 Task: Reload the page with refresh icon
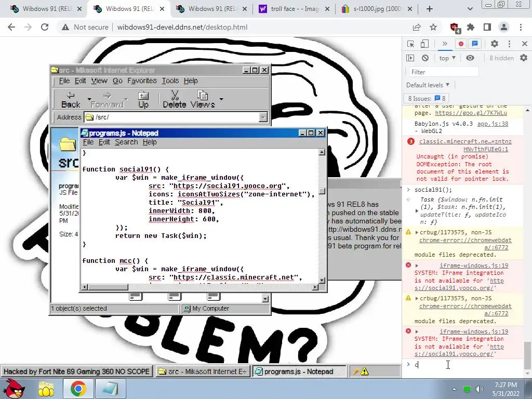click(45, 27)
